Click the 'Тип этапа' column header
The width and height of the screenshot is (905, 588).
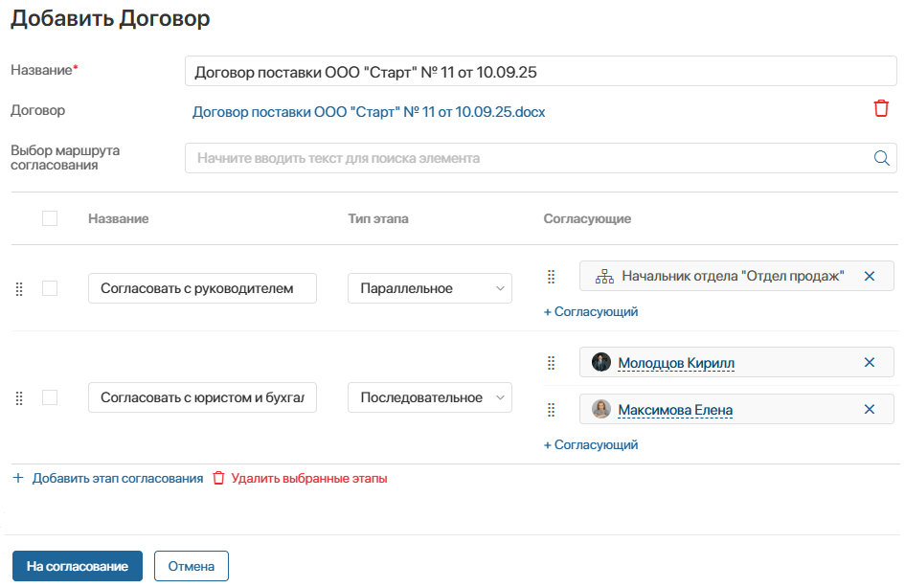coord(378,218)
